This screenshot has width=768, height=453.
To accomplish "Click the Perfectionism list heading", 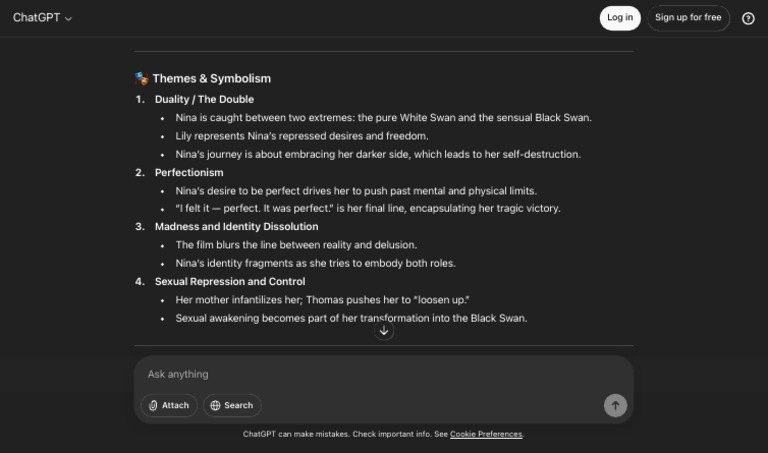I will 189,172.
